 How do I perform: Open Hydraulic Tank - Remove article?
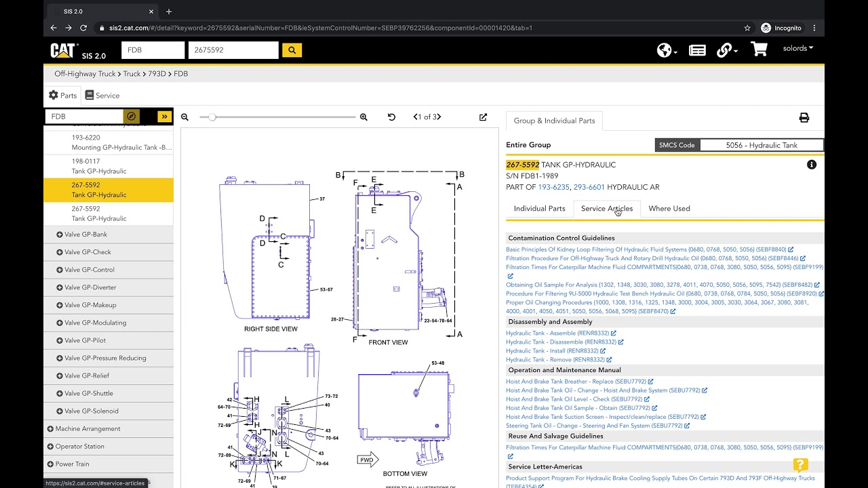click(555, 360)
